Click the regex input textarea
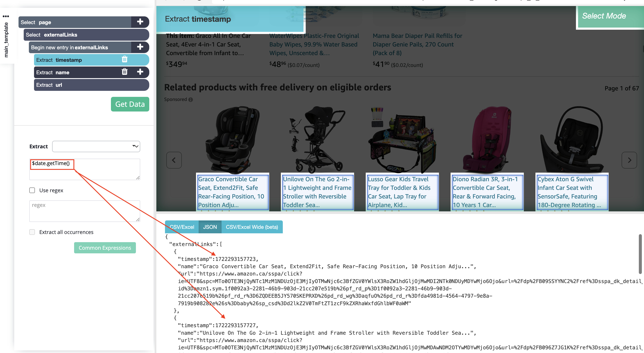The image size is (644, 353). (x=84, y=211)
